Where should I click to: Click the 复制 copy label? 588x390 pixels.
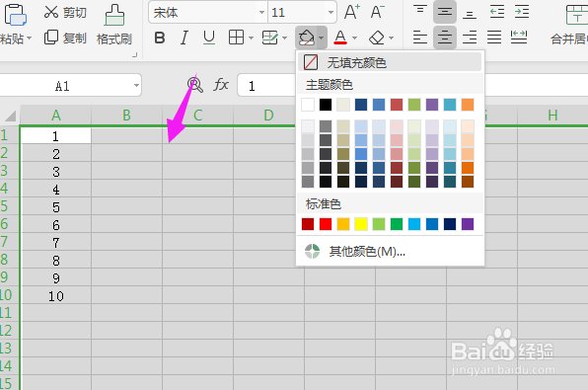point(75,38)
